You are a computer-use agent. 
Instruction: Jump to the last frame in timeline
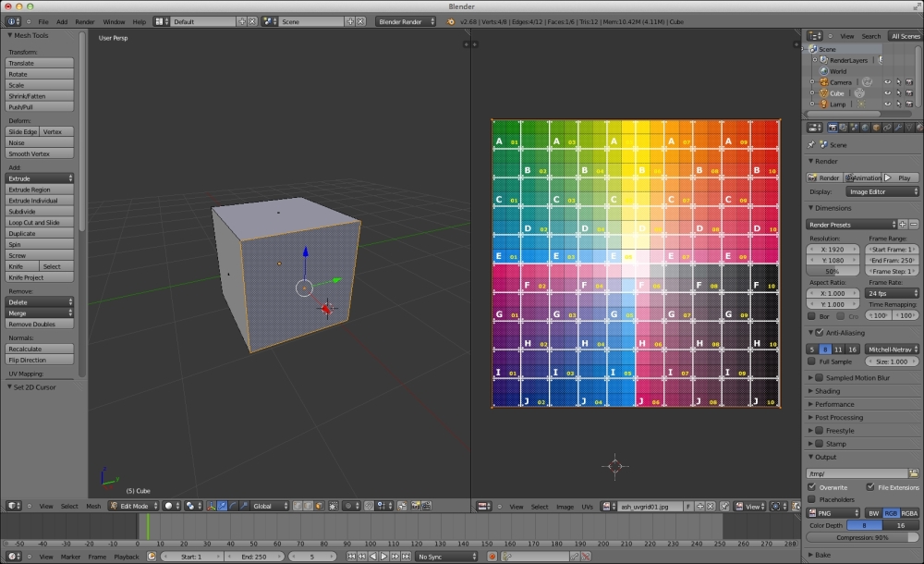[406, 557]
